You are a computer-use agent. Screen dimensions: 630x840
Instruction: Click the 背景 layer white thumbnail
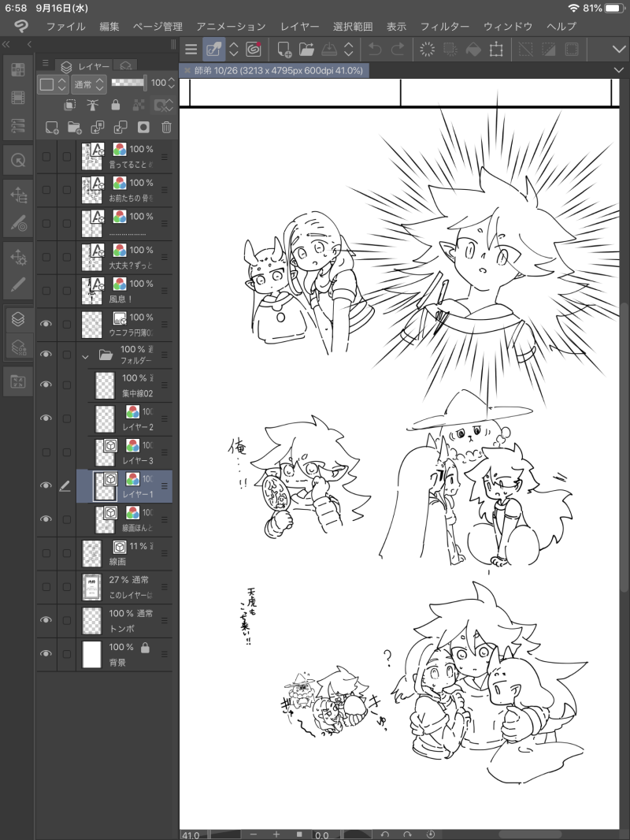(x=91, y=654)
